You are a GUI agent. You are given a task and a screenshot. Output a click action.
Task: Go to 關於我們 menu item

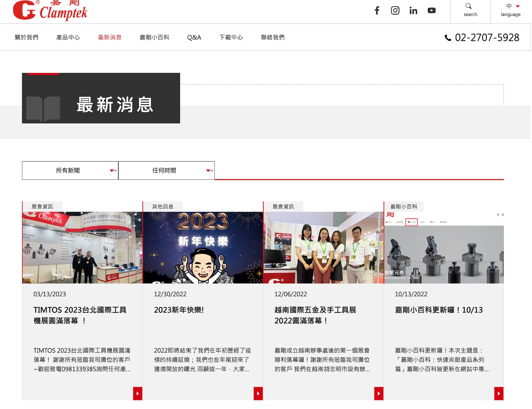pyautogui.click(x=27, y=38)
